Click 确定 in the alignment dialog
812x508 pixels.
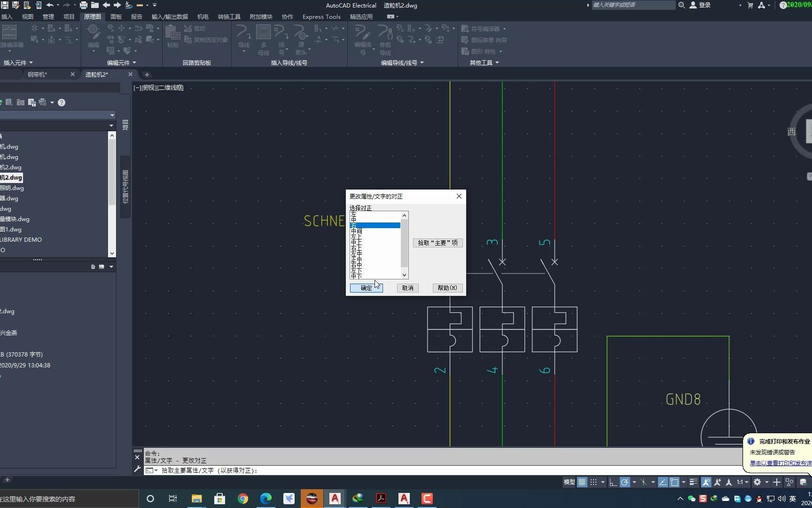(x=366, y=287)
